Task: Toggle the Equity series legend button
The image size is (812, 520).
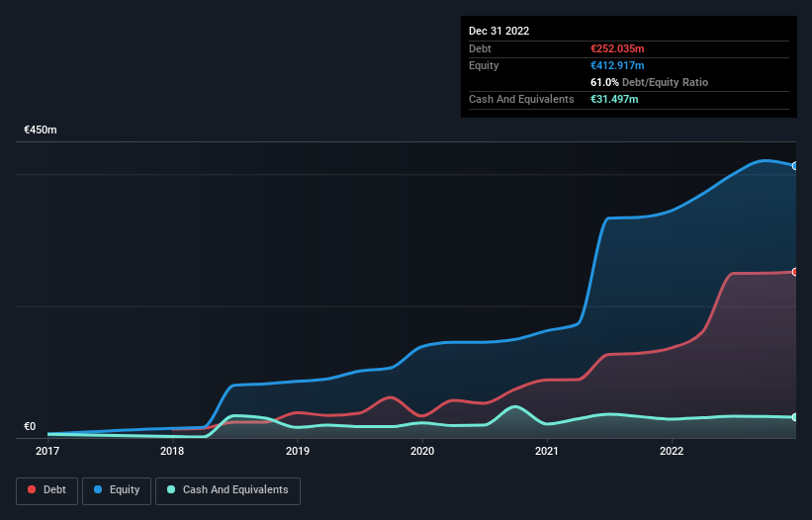Action: point(117,490)
